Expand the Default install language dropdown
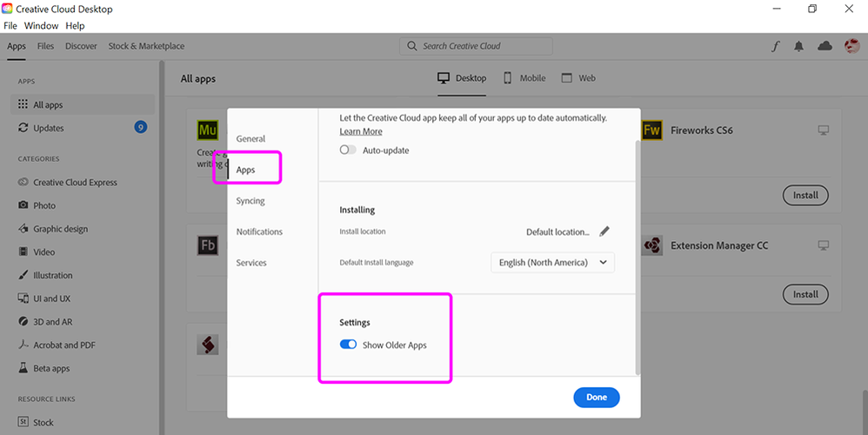This screenshot has height=435, width=868. (552, 263)
